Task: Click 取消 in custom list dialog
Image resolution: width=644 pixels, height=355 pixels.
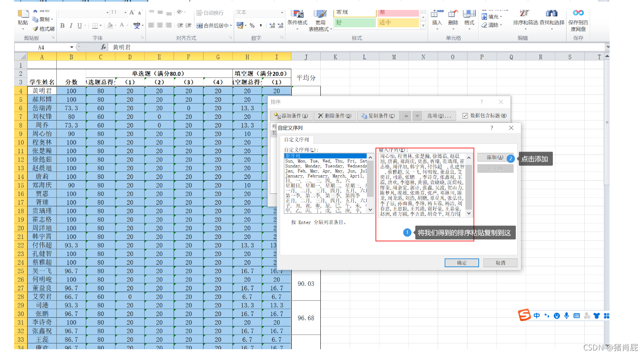Action: pos(501,263)
